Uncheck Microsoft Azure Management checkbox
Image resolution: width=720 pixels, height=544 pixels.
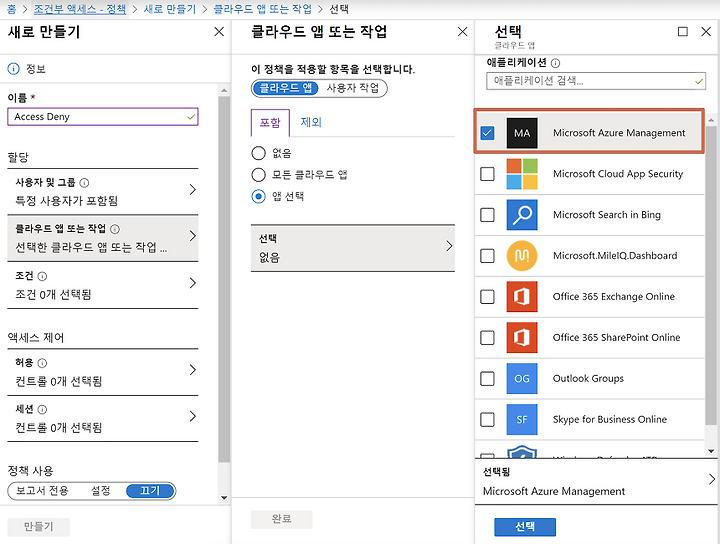(x=487, y=133)
